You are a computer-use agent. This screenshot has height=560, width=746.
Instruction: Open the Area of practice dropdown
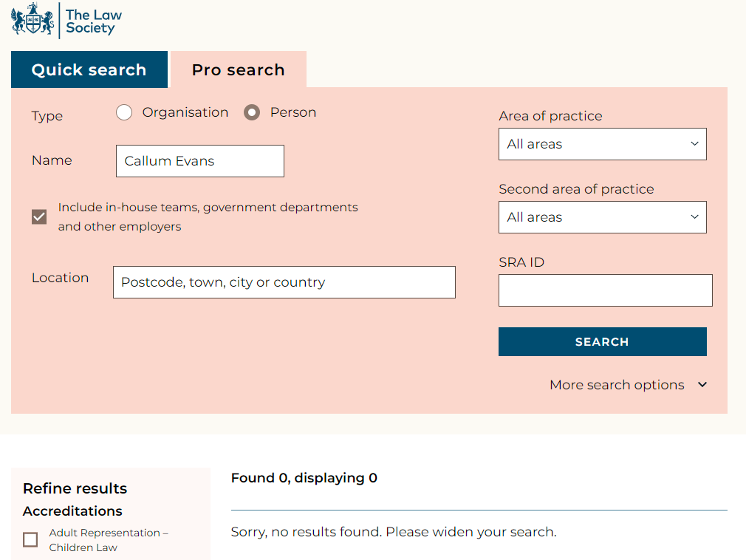[x=602, y=144]
